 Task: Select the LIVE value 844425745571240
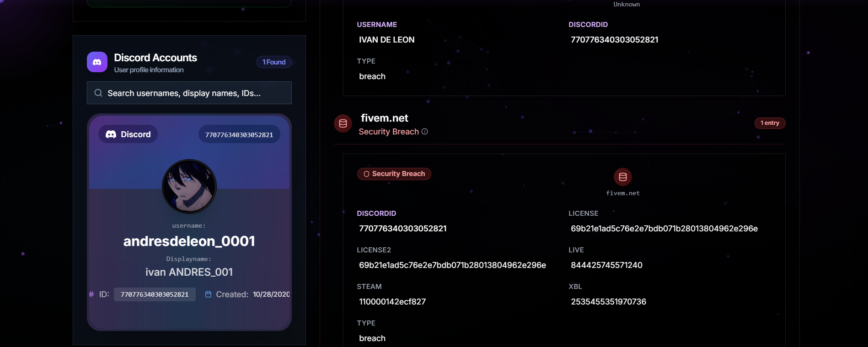[606, 265]
